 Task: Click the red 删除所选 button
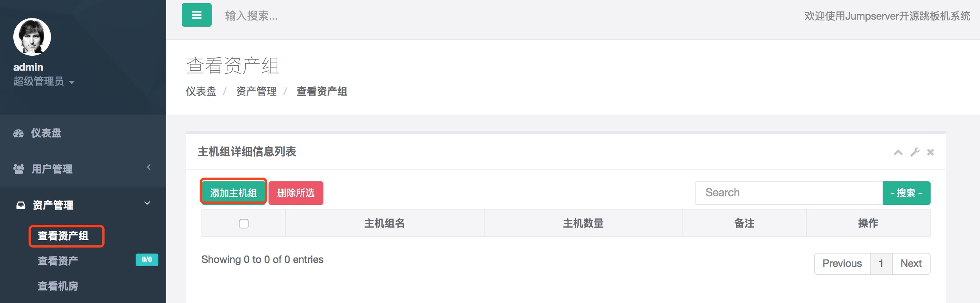pos(296,193)
